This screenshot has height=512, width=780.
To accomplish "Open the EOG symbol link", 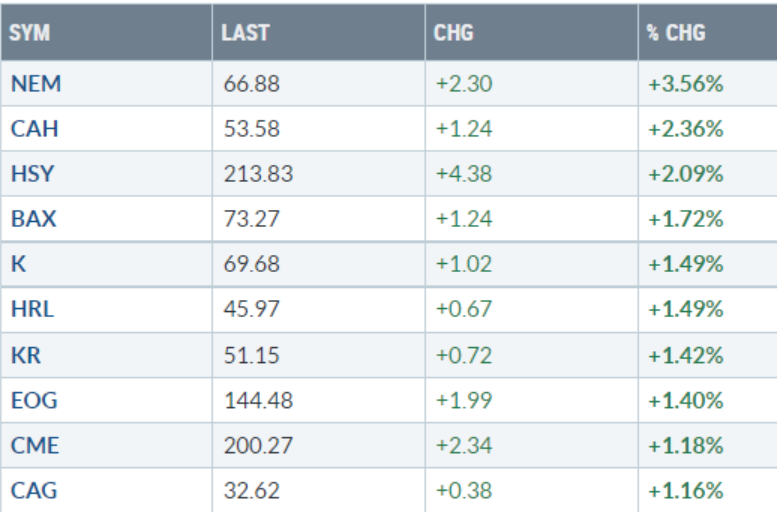I will coord(32,400).
